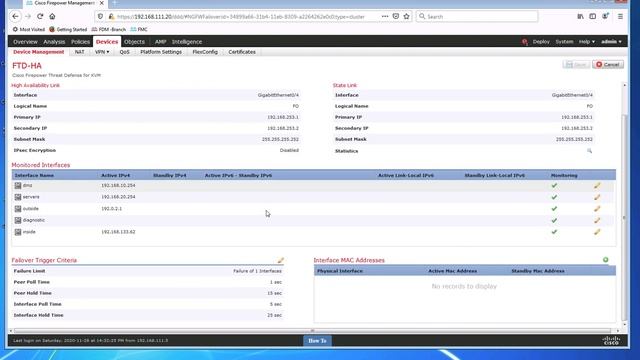Open the Analysis menu

pyautogui.click(x=54, y=42)
